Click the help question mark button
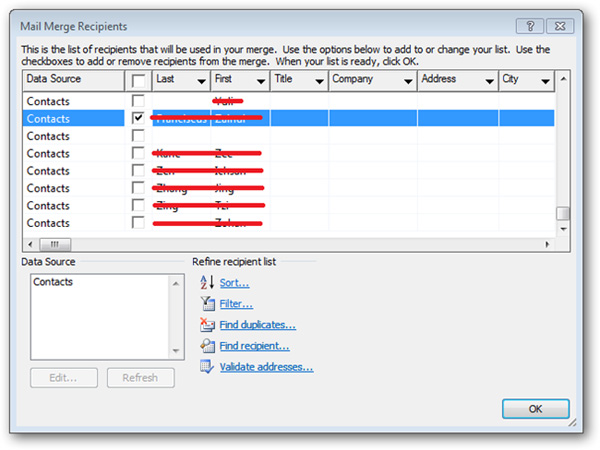The image size is (600, 450). (x=530, y=26)
